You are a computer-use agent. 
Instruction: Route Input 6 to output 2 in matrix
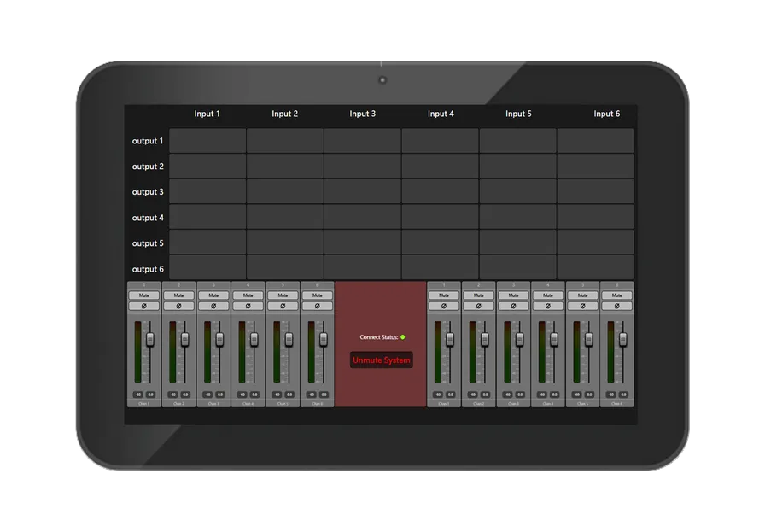point(595,166)
